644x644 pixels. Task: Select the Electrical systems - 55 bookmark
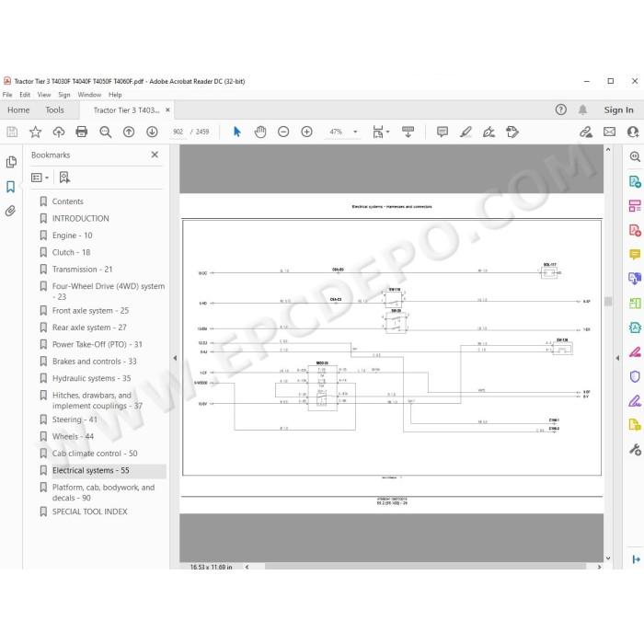tap(90, 471)
